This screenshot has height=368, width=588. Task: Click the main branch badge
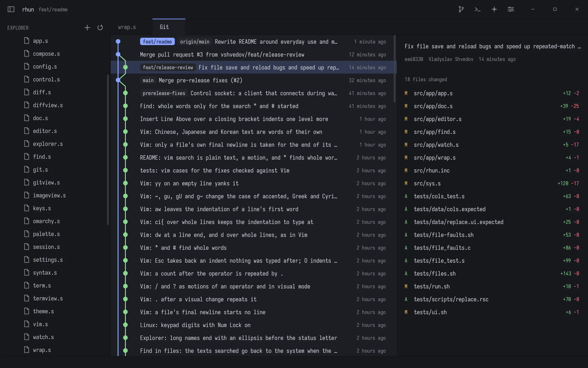(x=148, y=80)
